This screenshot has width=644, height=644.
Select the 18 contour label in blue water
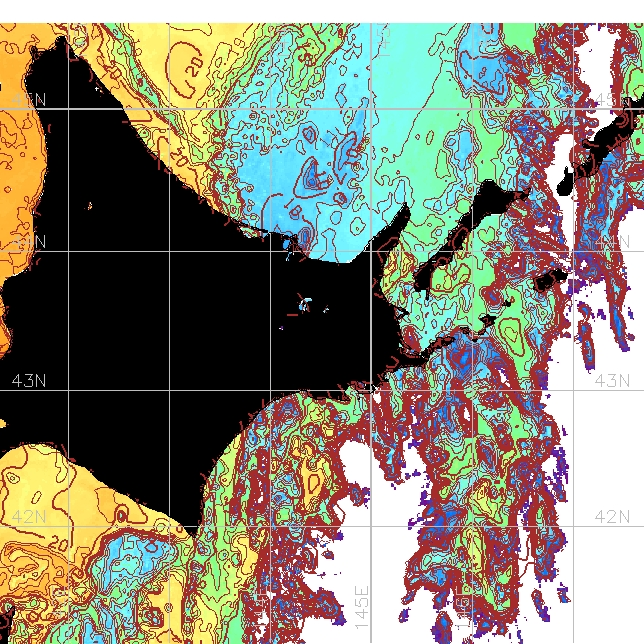pyautogui.click(x=294, y=210)
